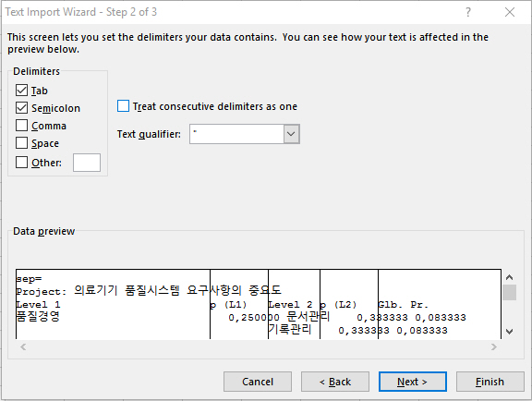Click the help question mark icon
The width and height of the screenshot is (532, 401).
tap(468, 12)
